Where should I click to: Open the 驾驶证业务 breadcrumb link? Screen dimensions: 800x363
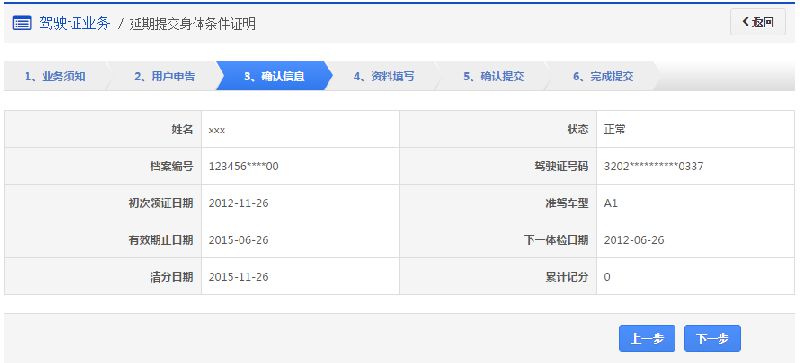pyautogui.click(x=74, y=23)
